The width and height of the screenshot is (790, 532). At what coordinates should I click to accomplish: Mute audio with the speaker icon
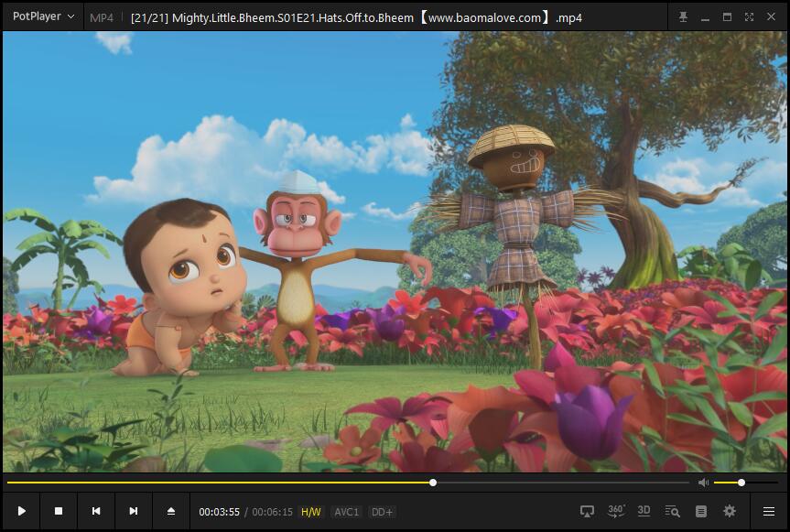point(703,483)
